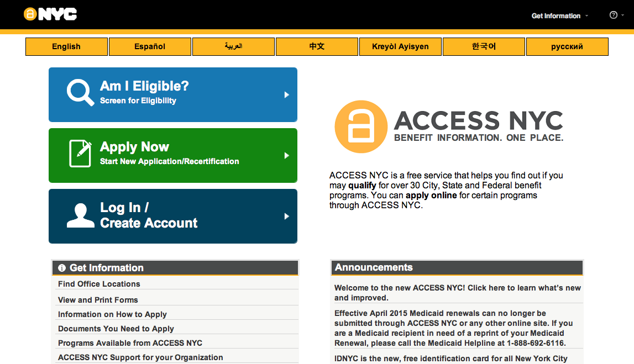Click the arrow on Am I Eligible button

(286, 95)
